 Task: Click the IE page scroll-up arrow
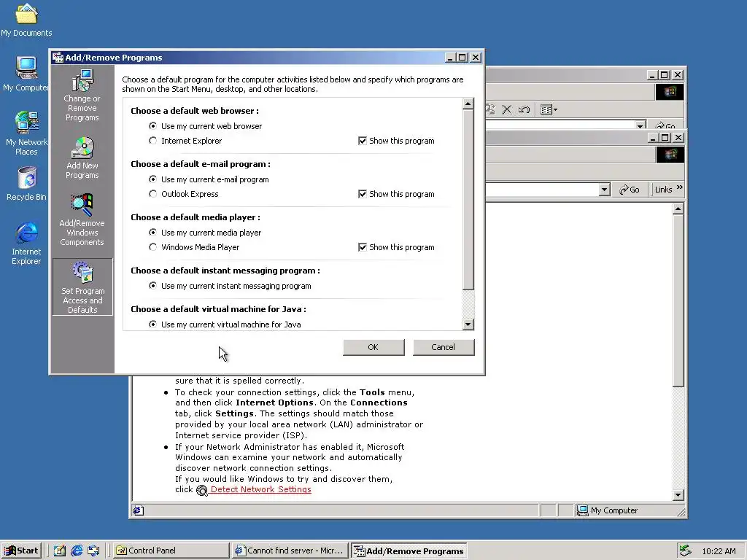coord(678,209)
